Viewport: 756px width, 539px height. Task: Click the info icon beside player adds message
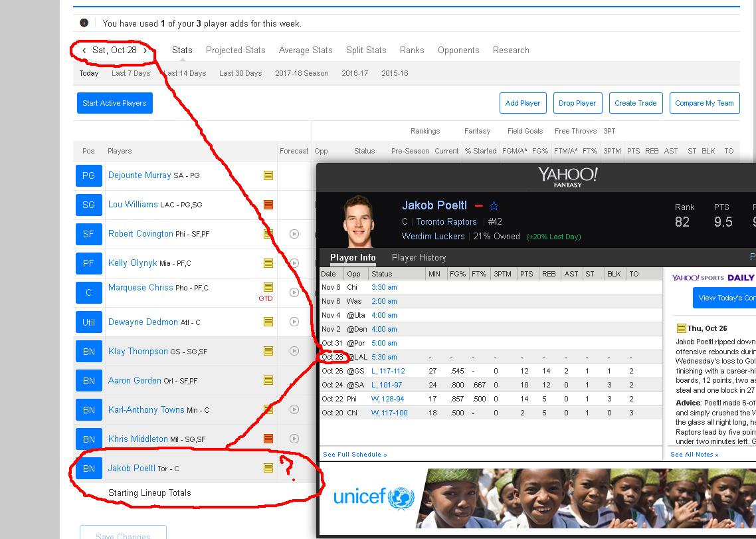point(84,23)
